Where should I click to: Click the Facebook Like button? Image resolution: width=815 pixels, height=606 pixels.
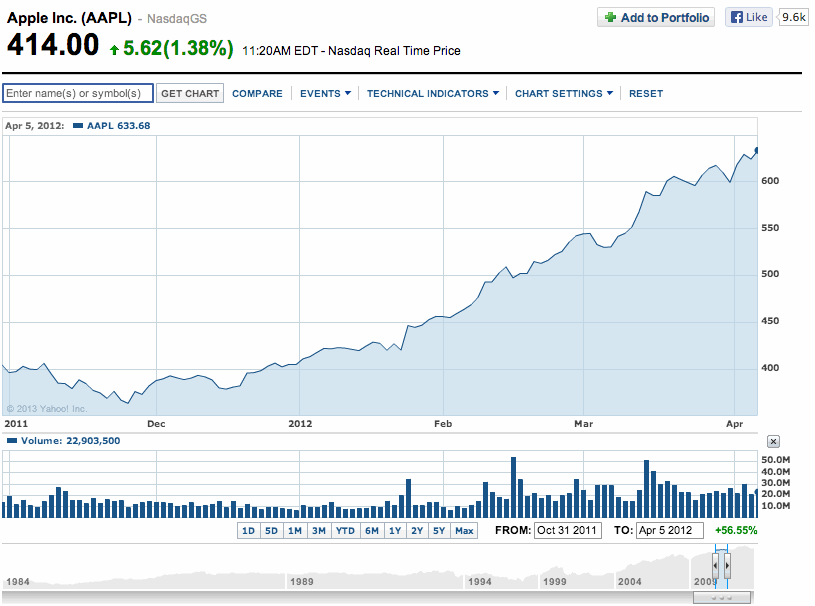point(748,17)
